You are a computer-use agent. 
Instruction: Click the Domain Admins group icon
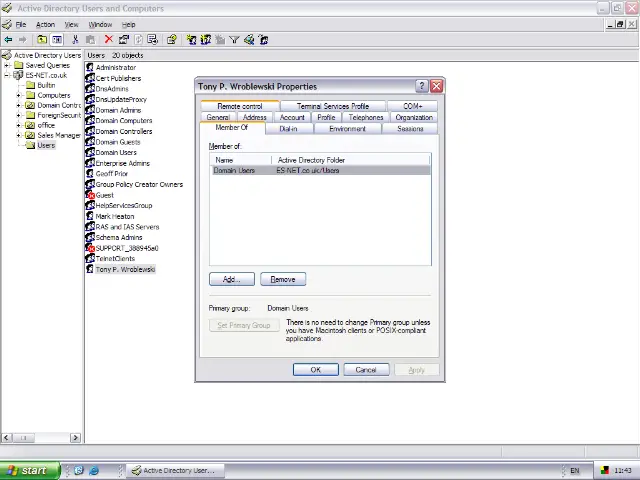pyautogui.click(x=90, y=110)
